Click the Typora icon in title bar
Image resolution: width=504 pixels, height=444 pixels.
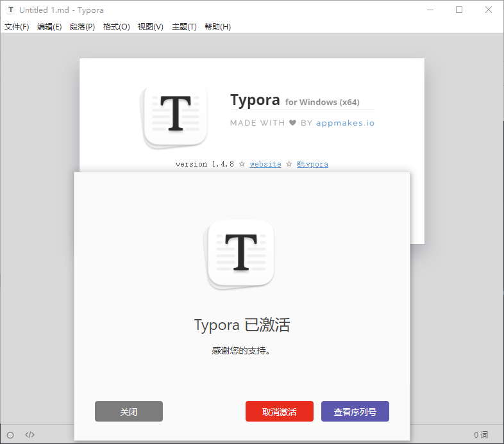pos(11,10)
